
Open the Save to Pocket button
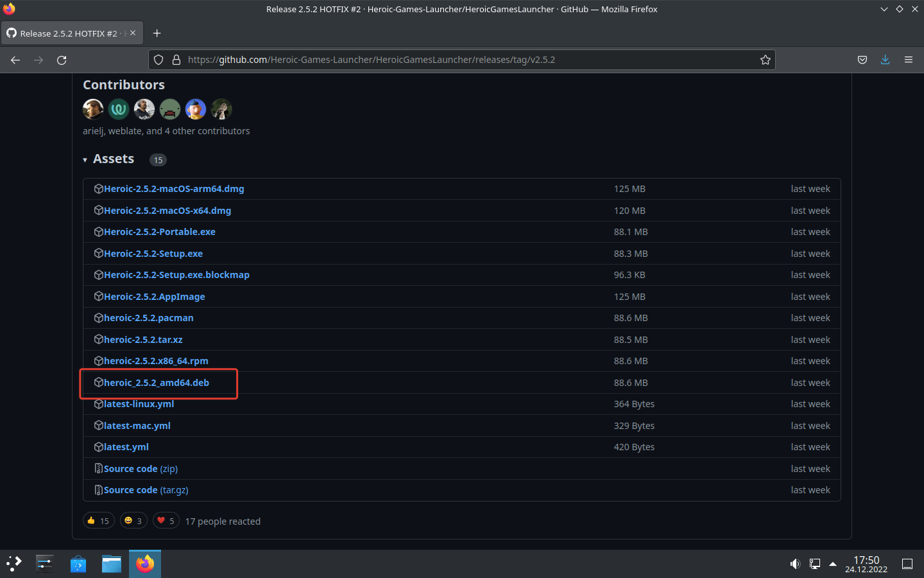[862, 60]
